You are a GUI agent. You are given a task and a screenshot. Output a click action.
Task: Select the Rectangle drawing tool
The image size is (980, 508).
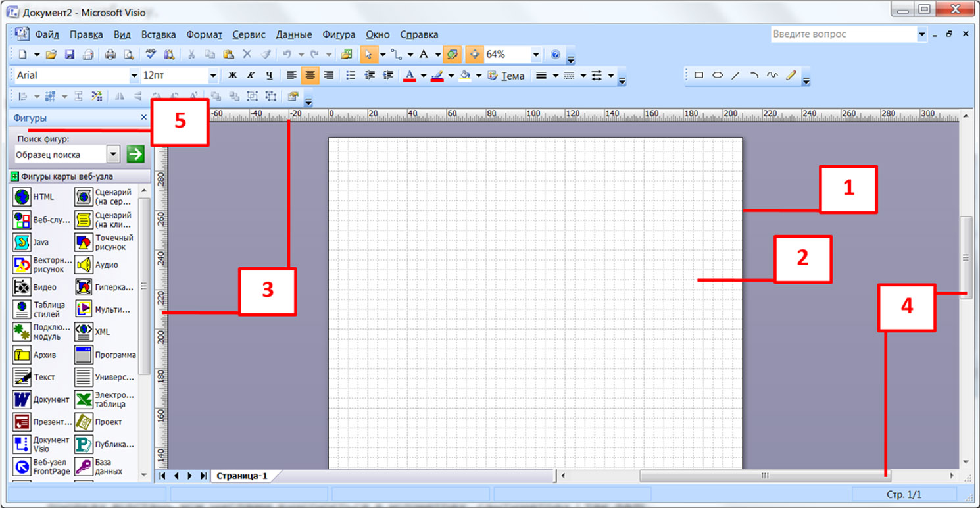tap(698, 76)
